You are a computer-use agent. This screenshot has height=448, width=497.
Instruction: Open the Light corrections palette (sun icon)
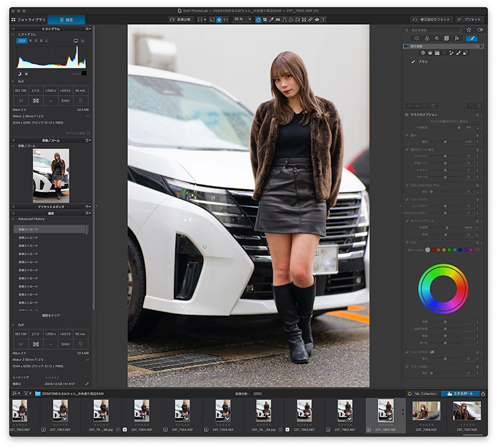416,39
